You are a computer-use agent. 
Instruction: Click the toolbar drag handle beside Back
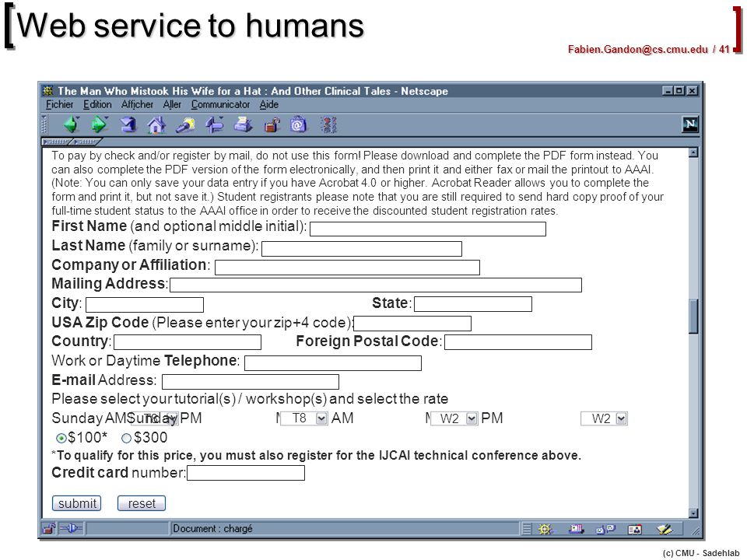(x=45, y=124)
